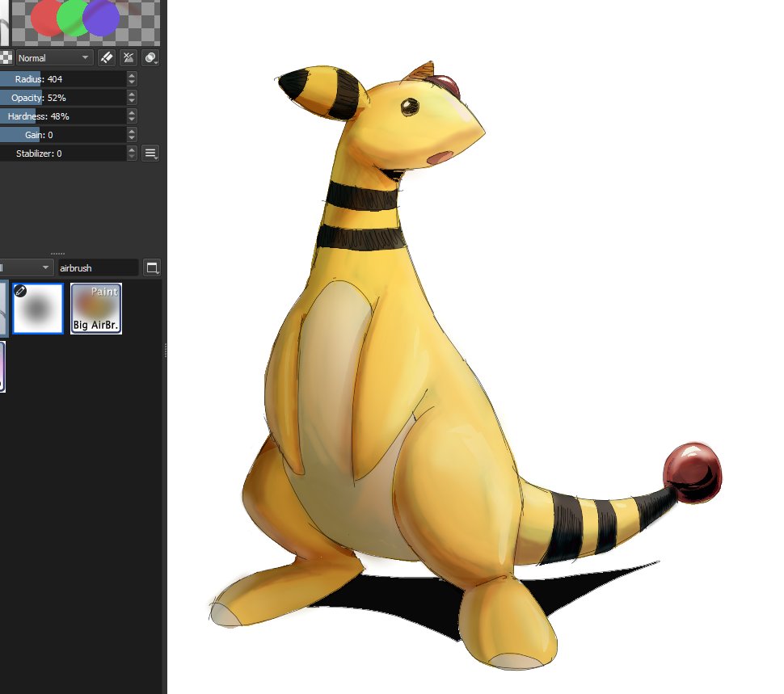Image resolution: width=784 pixels, height=694 pixels.
Task: Click the transparency checkerboard icon
Action: click(6, 58)
